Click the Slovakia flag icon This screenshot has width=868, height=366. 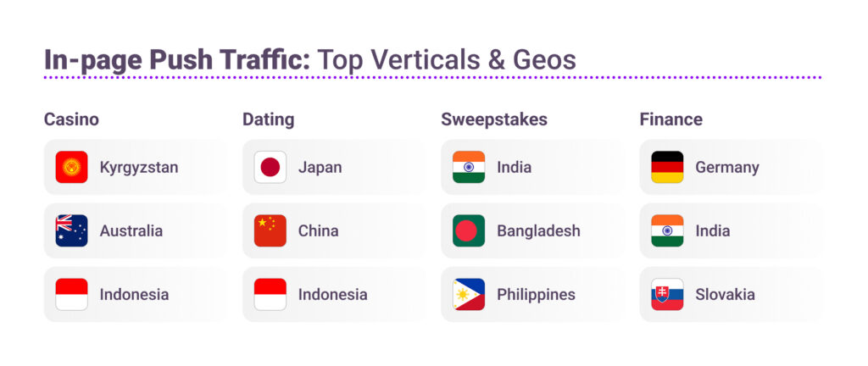pos(667,295)
